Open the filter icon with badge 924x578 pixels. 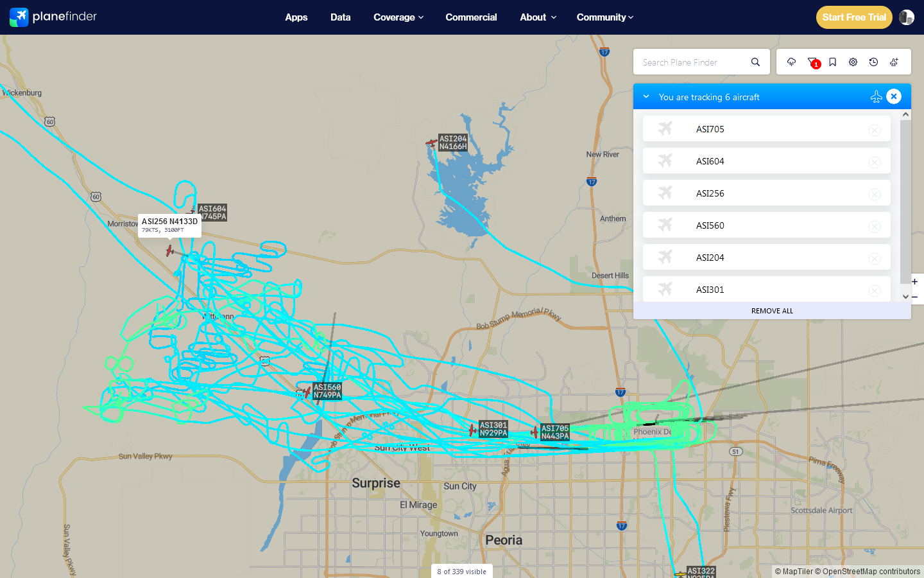(812, 62)
